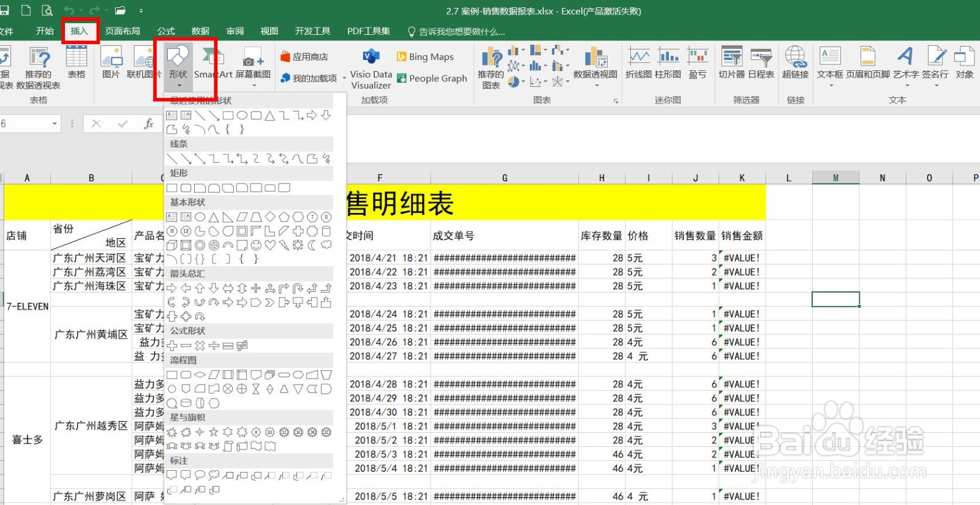
Task: Switch to the 页面布局 tab
Action: point(123,31)
